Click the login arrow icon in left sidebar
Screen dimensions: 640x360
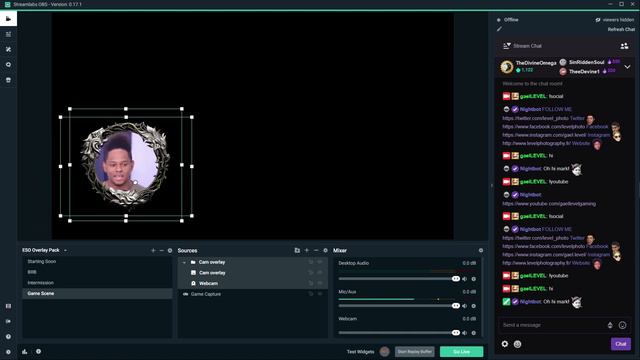pos(8,321)
